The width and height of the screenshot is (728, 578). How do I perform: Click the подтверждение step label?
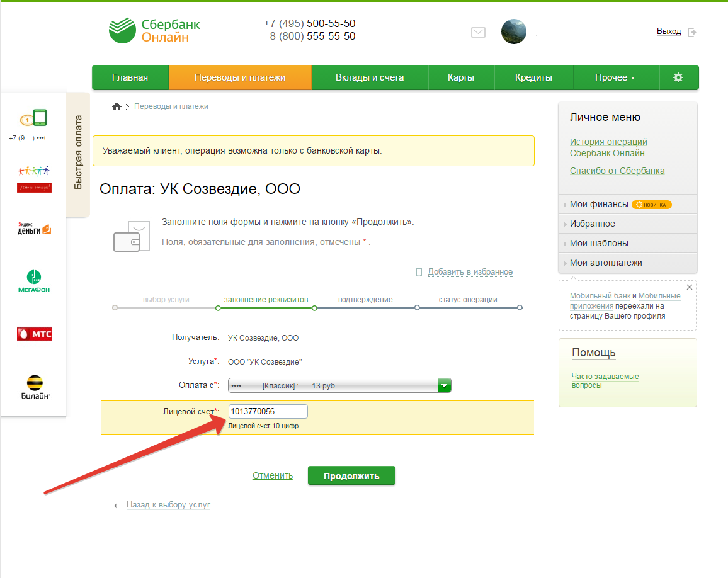[365, 300]
